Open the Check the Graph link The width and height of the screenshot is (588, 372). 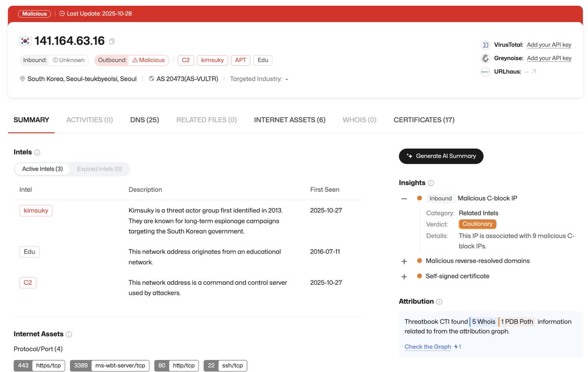click(x=428, y=347)
